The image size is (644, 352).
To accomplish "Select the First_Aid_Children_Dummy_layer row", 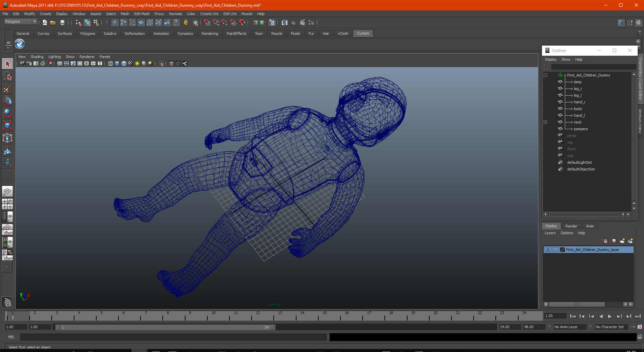I will click(588, 250).
